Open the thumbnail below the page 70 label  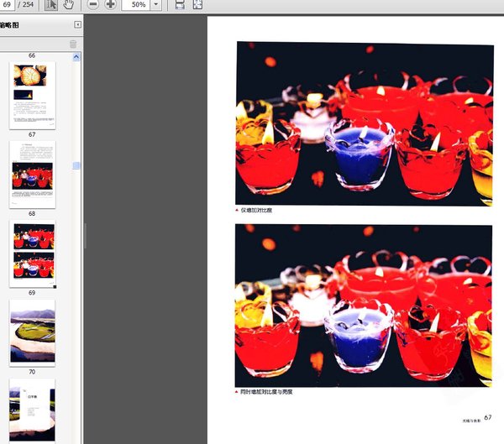[x=32, y=410]
